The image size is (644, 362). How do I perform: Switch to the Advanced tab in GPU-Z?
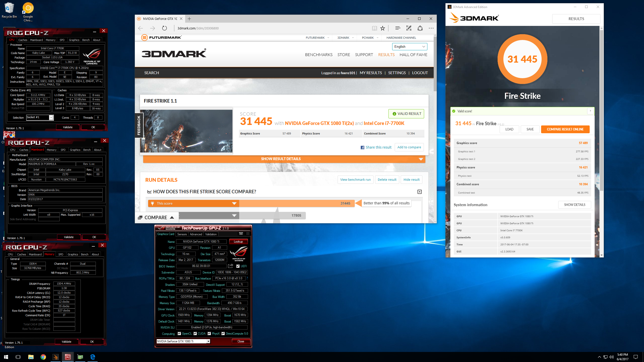point(196,234)
